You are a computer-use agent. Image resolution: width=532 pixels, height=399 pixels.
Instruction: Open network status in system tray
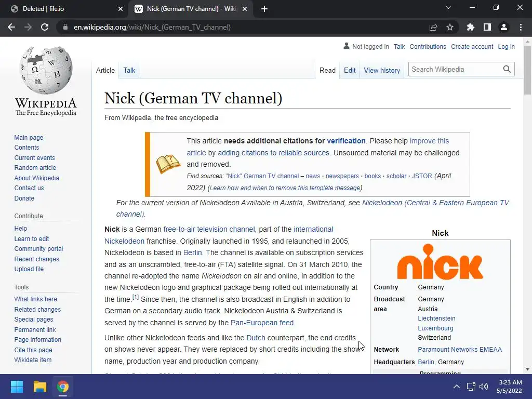(471, 387)
